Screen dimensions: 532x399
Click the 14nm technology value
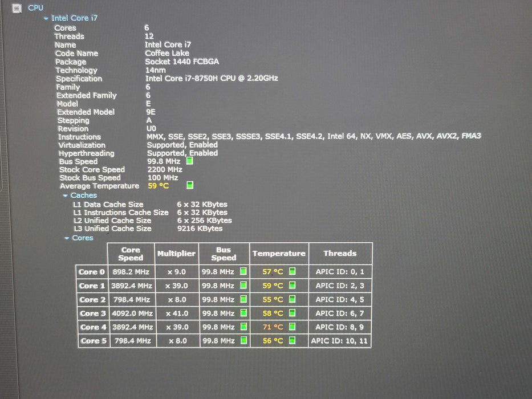(156, 70)
